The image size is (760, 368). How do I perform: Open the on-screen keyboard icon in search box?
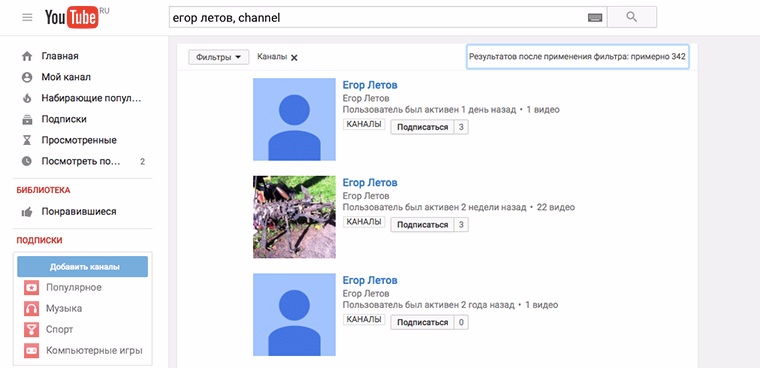tap(595, 17)
